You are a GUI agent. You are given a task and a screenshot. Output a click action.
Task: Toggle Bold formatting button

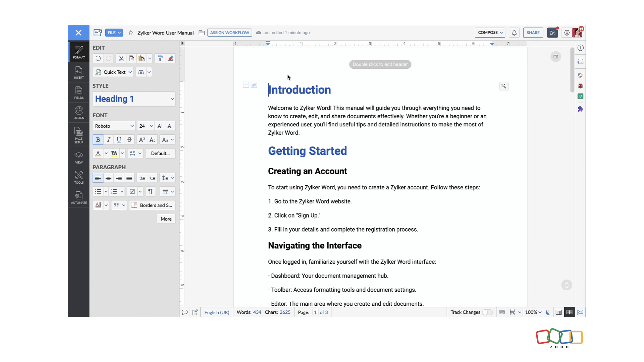(x=98, y=140)
